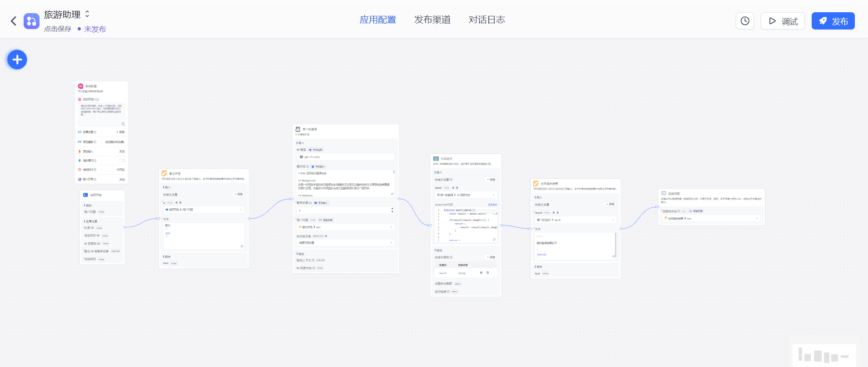Open the gear next to 知识库引用

(326, 236)
